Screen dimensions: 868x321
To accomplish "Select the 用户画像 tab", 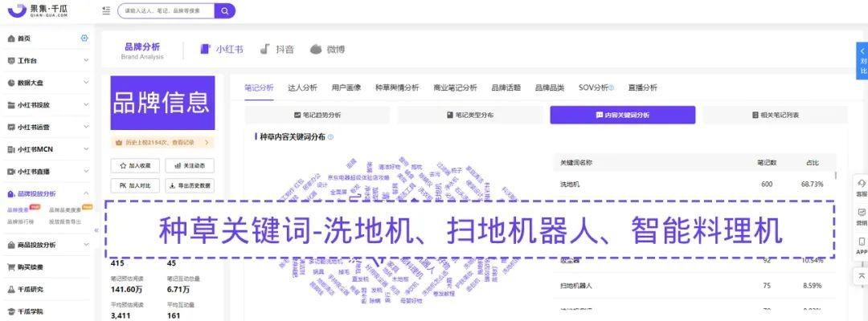I will (x=346, y=87).
